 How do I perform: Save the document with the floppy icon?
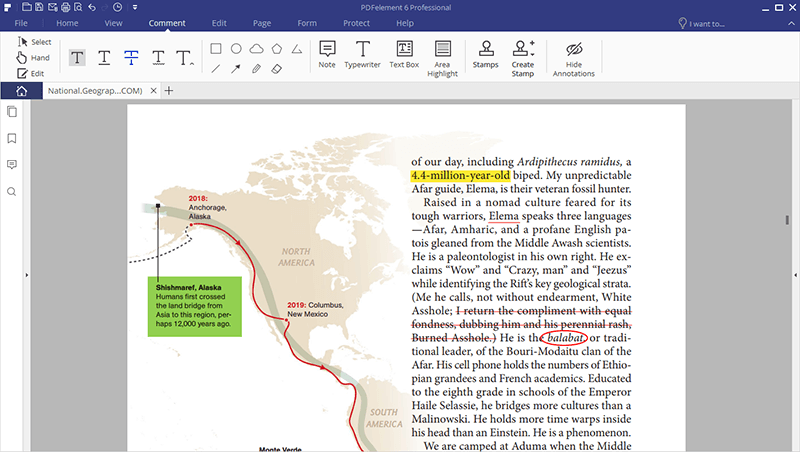(39, 7)
